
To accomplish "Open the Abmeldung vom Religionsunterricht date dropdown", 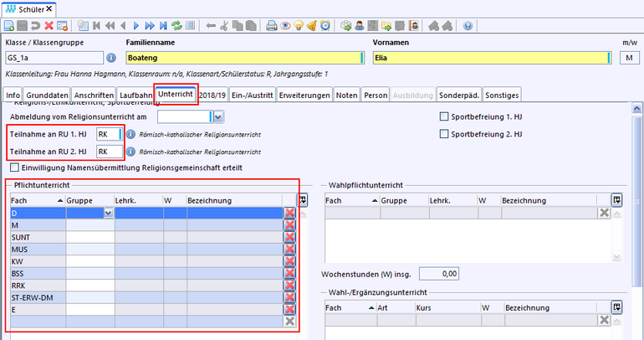I will 217,117.
